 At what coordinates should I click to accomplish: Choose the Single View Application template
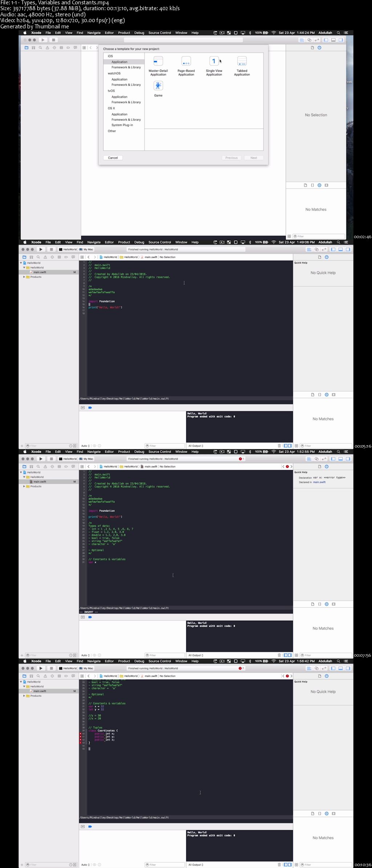point(214,61)
